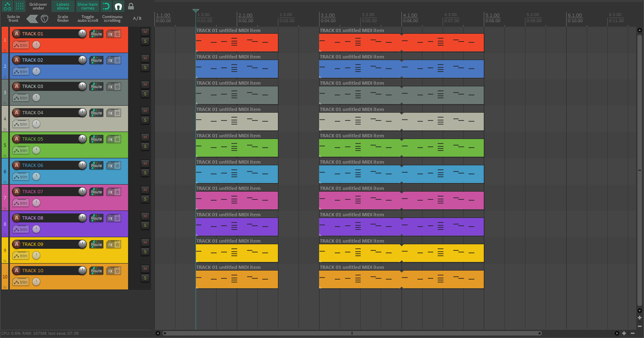Image resolution: width=644 pixels, height=338 pixels.
Task: Click Toggle auto scroll
Action: pyautogui.click(x=88, y=19)
